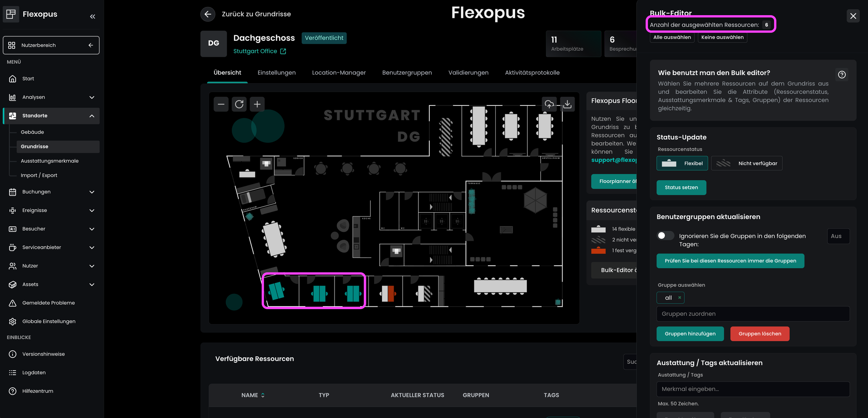The width and height of the screenshot is (868, 418).
Task: Open the Benutzergruppen tab
Action: (407, 73)
